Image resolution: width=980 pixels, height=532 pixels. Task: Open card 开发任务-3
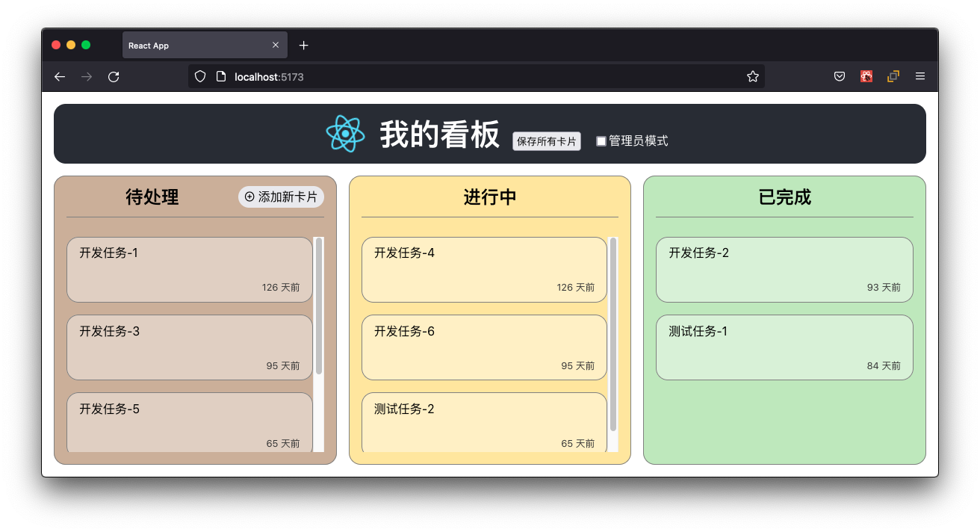tap(190, 347)
